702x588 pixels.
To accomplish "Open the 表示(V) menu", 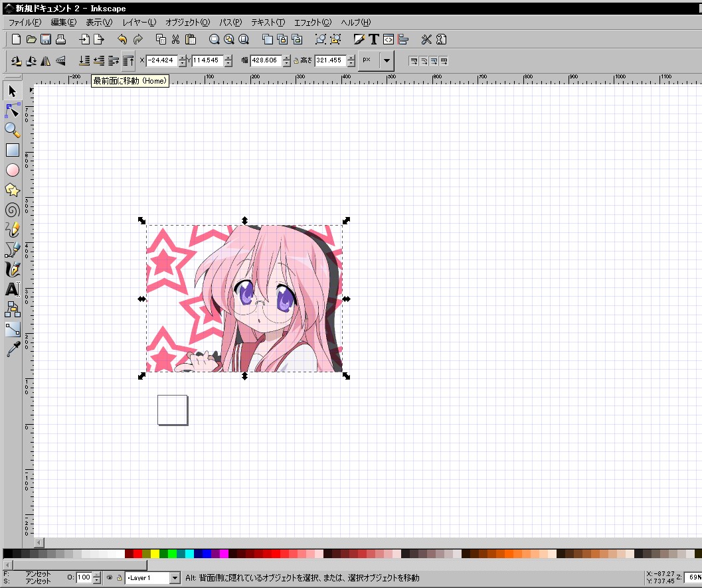I will pos(99,23).
